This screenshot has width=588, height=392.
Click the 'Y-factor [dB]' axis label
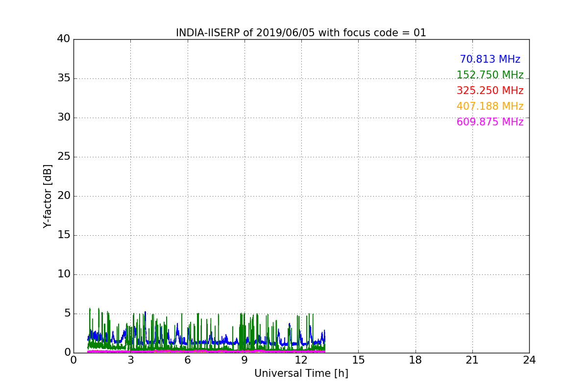point(48,196)
